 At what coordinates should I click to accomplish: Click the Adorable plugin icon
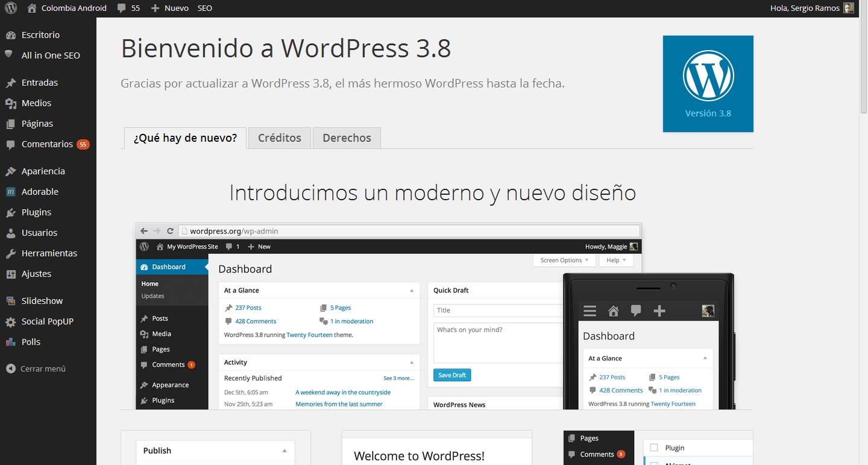pyautogui.click(x=11, y=192)
